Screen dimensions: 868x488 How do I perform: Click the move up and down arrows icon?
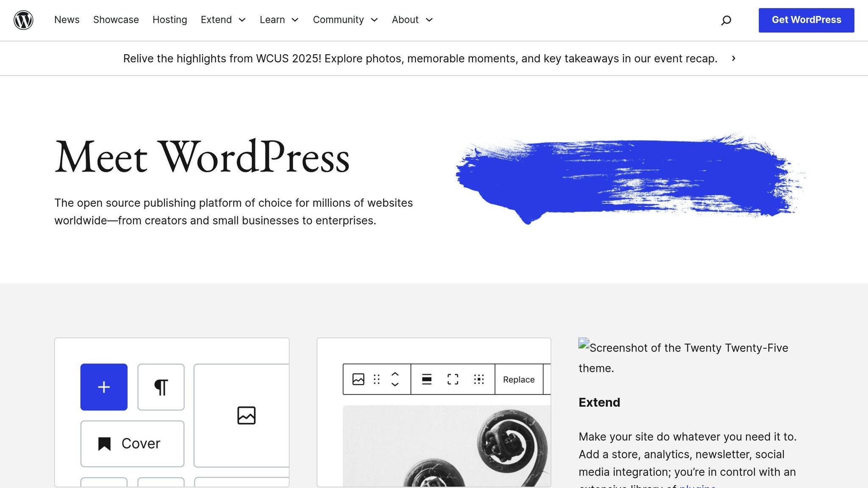pos(394,379)
